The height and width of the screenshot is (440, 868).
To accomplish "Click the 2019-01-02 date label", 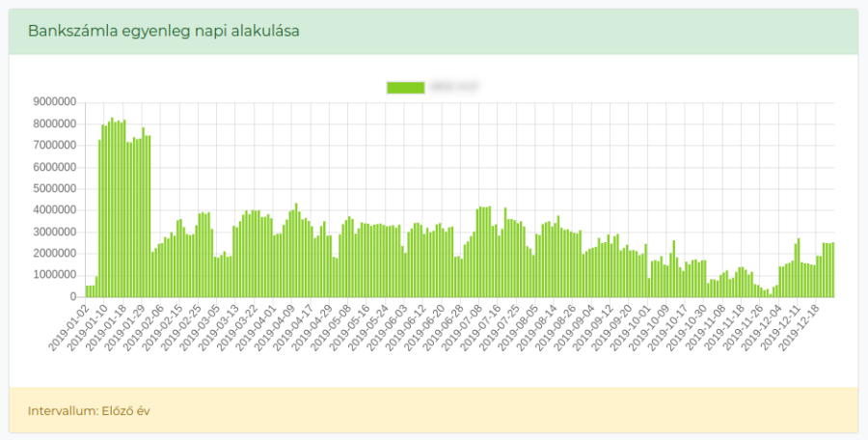I will click(x=68, y=327).
